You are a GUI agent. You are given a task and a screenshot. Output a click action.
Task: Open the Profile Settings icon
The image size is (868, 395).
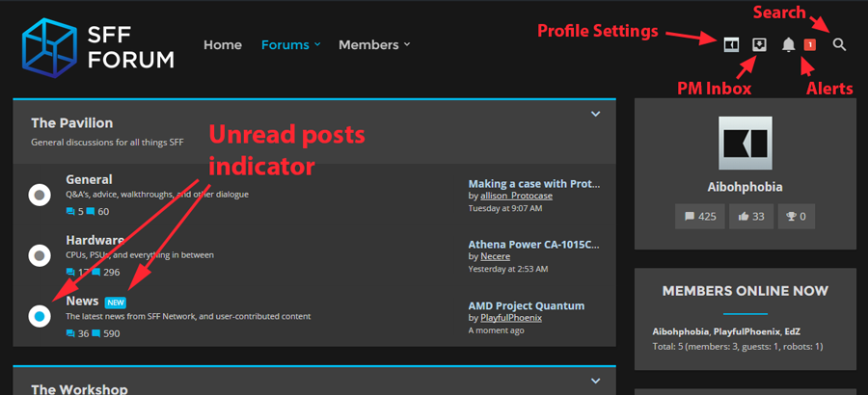732,44
